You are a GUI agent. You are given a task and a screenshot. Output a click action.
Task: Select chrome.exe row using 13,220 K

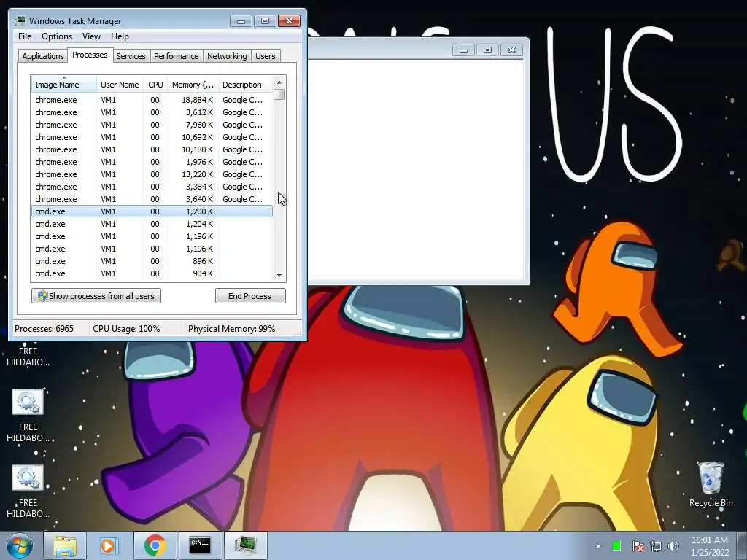(x=152, y=174)
